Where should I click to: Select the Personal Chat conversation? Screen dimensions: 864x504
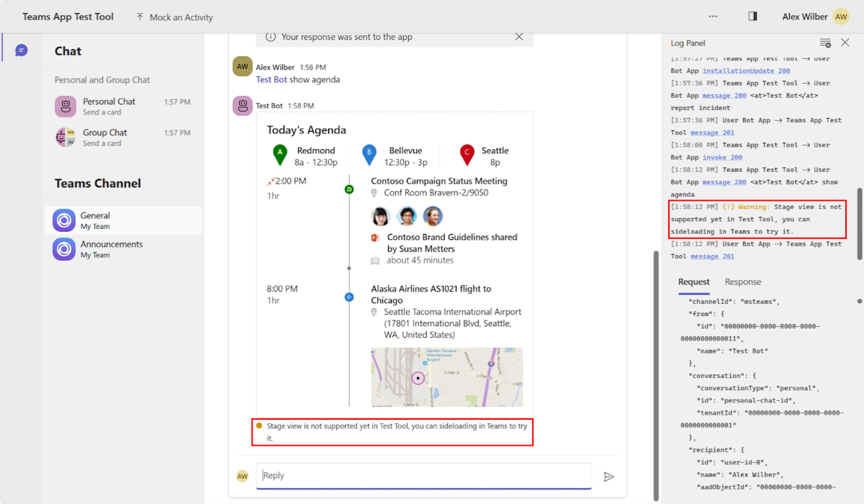[123, 107]
